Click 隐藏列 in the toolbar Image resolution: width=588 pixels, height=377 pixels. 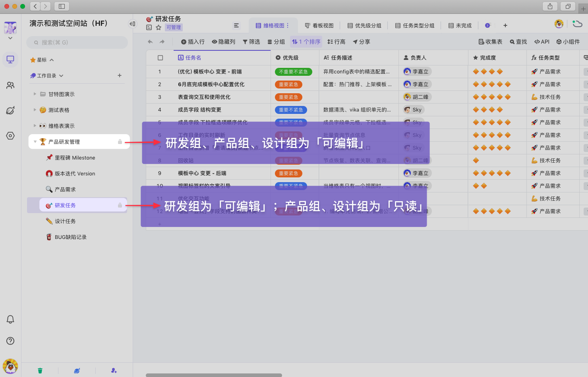tap(224, 42)
